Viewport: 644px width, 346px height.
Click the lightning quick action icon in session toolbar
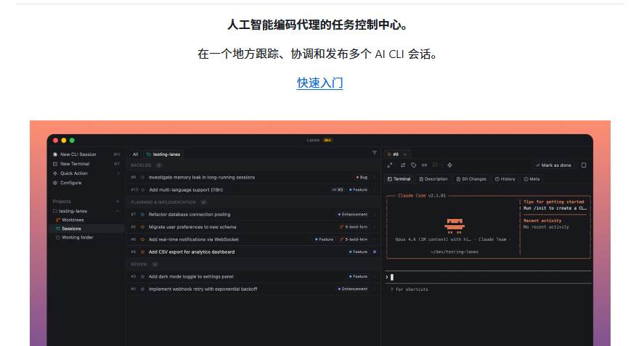click(449, 165)
